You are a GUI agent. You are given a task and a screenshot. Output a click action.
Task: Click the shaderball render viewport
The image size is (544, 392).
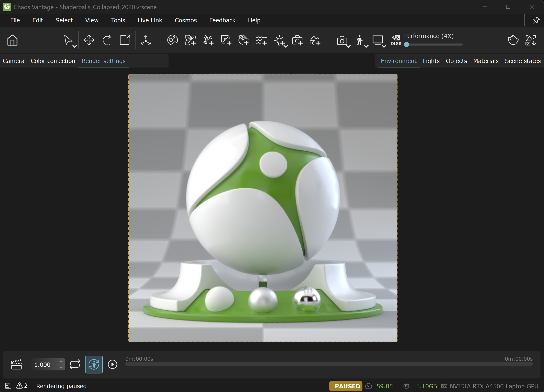point(263,208)
